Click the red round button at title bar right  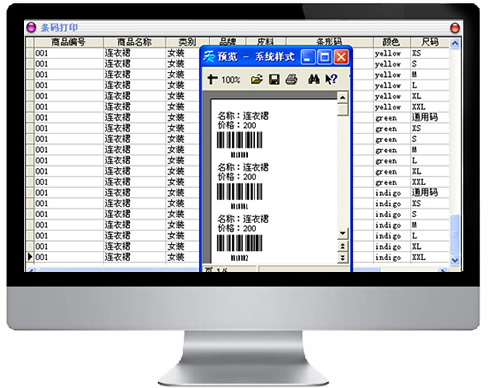455,28
